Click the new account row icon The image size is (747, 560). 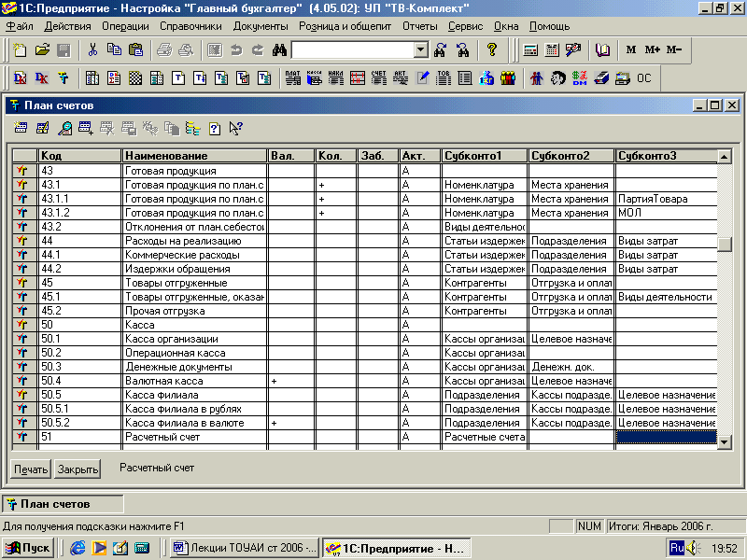pos(20,128)
